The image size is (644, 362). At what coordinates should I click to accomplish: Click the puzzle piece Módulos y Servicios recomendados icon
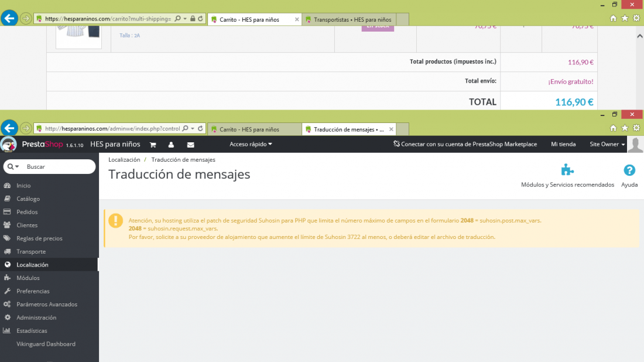coord(567,170)
